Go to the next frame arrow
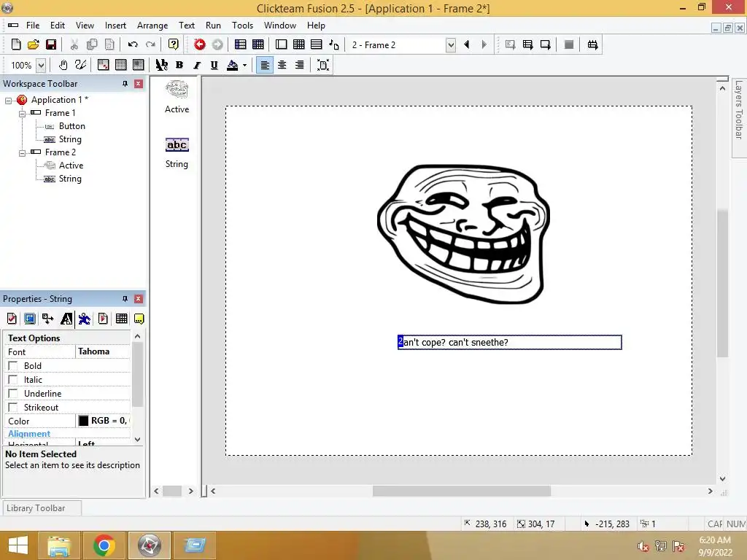This screenshot has height=560, width=747. pos(484,44)
